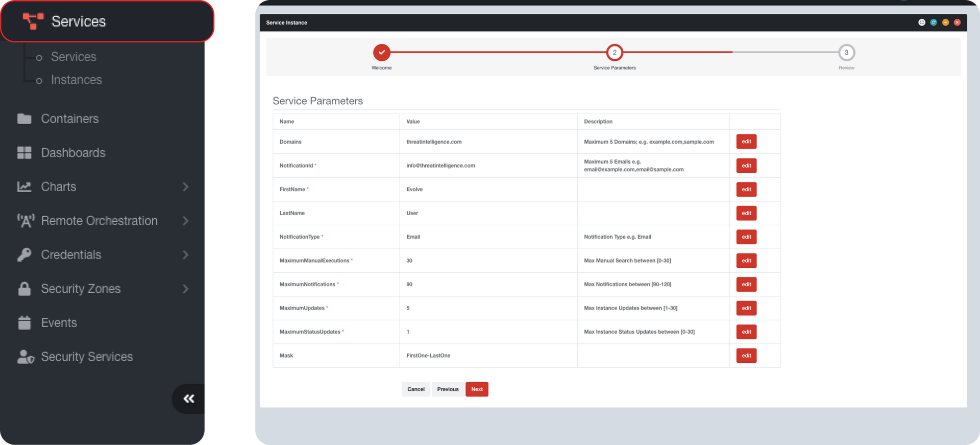
Task: Edit the NotificationType parameter
Action: pyautogui.click(x=746, y=237)
